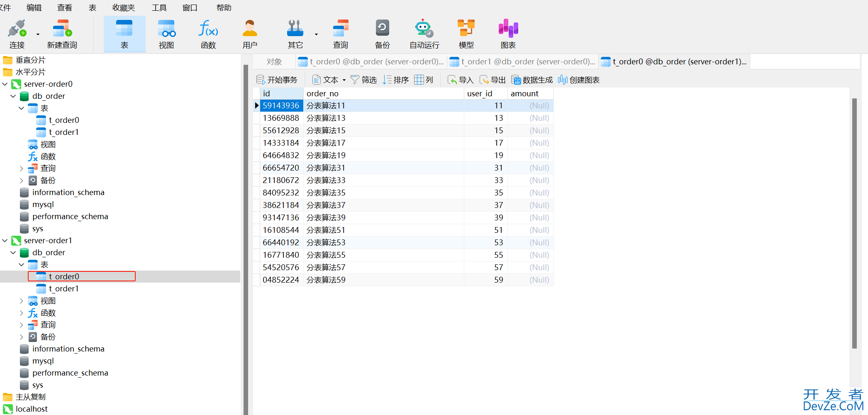Screen dimensions: 868x415
Task: Select sys database under server-order1
Action: (x=32, y=385)
